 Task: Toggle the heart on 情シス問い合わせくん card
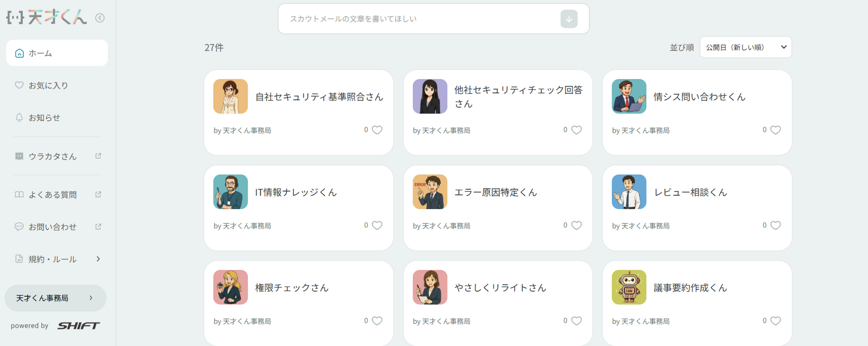[x=775, y=130]
